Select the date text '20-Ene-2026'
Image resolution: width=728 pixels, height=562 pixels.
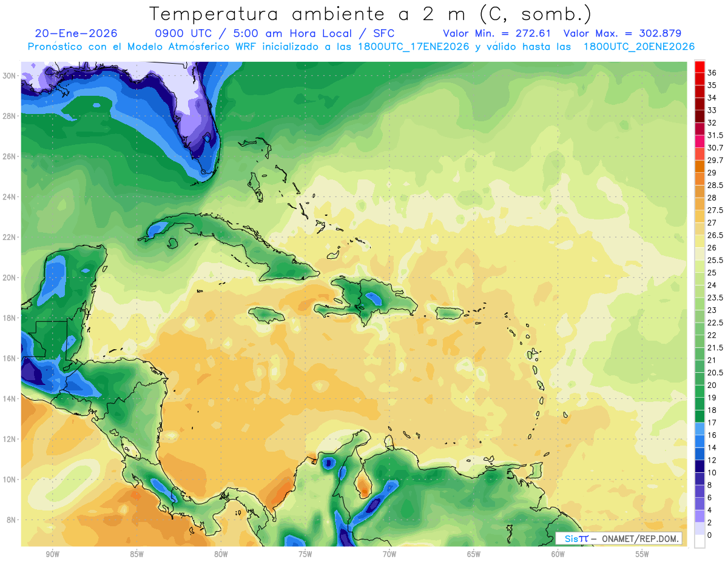(x=76, y=33)
